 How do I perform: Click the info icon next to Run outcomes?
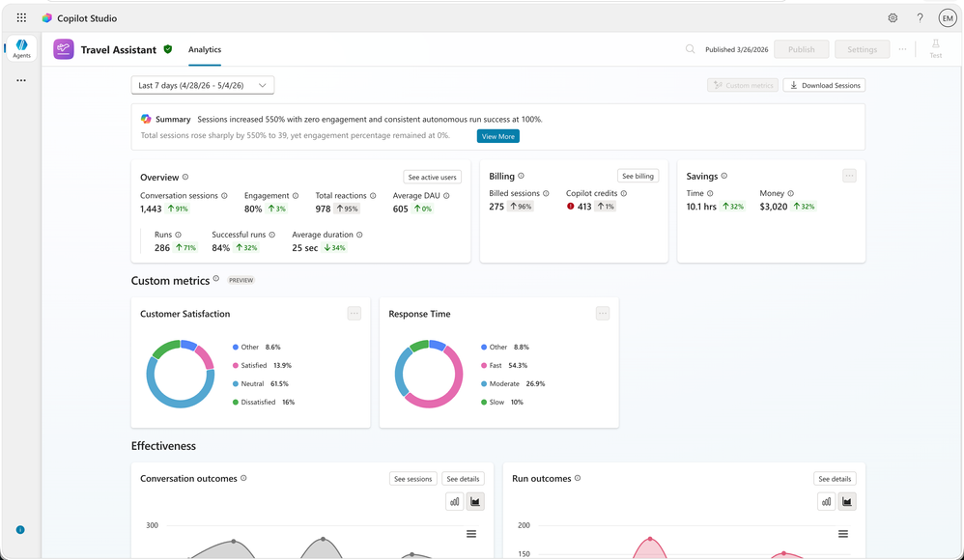tap(578, 478)
